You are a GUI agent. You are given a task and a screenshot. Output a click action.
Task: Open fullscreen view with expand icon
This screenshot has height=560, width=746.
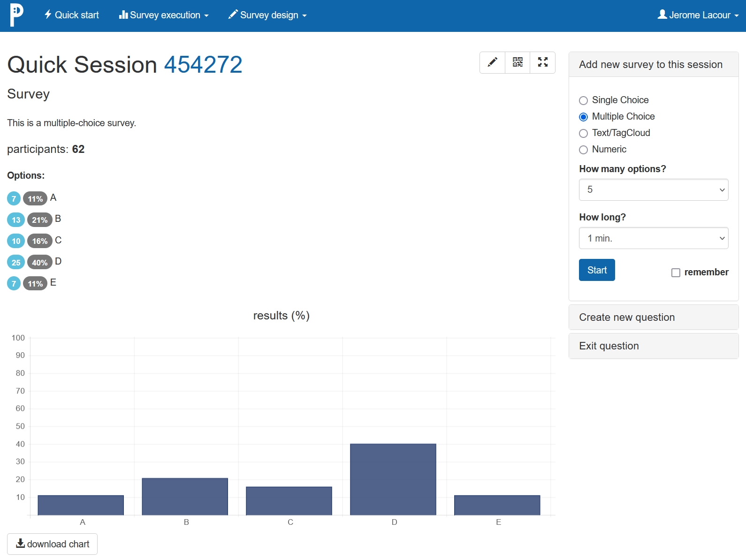tap(543, 62)
